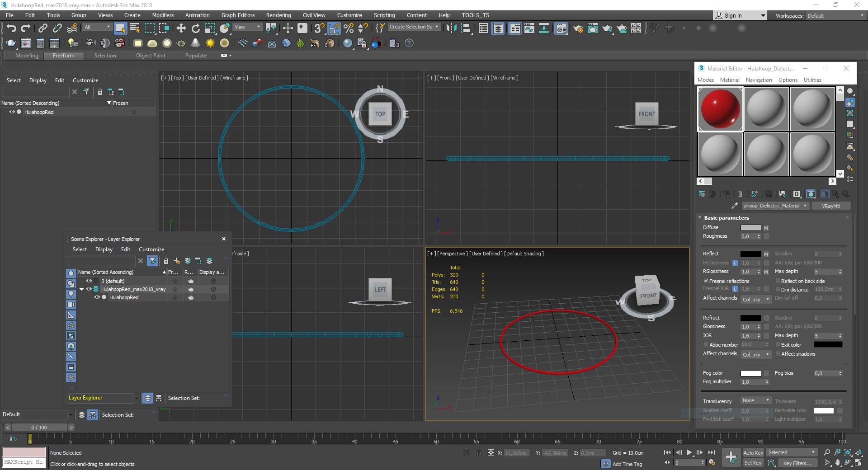
Task: Click the Redo arrow in main toolbar
Action: (x=26, y=28)
